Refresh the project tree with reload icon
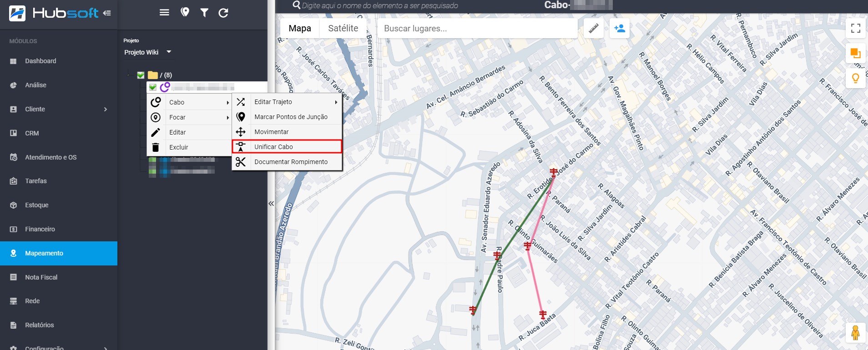The height and width of the screenshot is (350, 868). (x=223, y=13)
